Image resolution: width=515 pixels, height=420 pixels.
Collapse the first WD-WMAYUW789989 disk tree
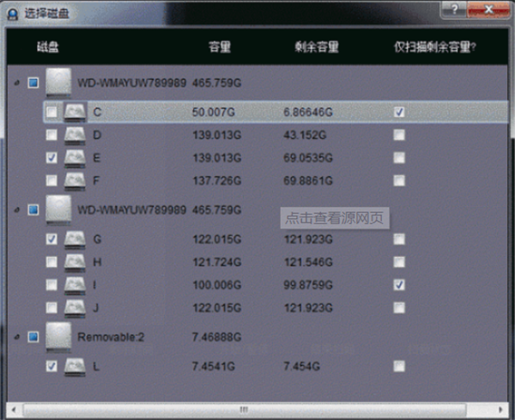point(18,83)
